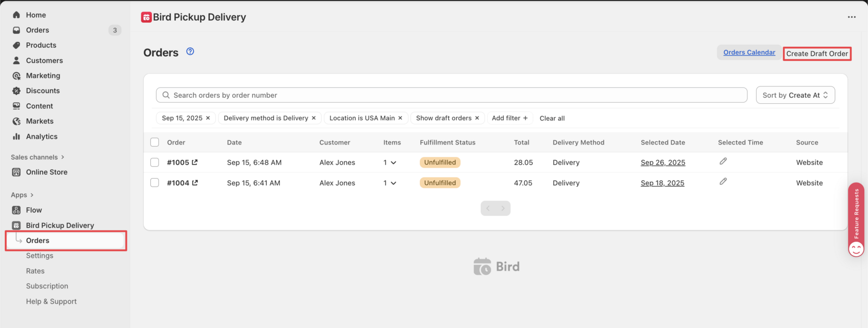The width and height of the screenshot is (868, 328).
Task: Click the Unfulfilled badge for order #1004
Action: pos(440,183)
